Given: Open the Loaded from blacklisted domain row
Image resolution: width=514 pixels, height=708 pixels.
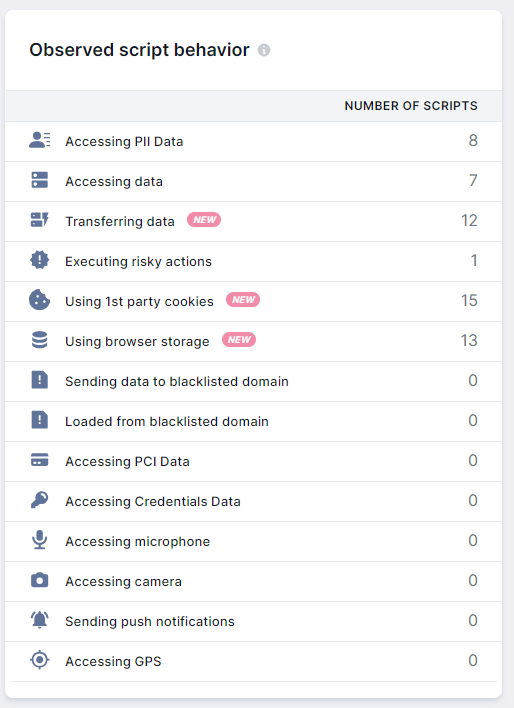Looking at the screenshot, I should 253,421.
